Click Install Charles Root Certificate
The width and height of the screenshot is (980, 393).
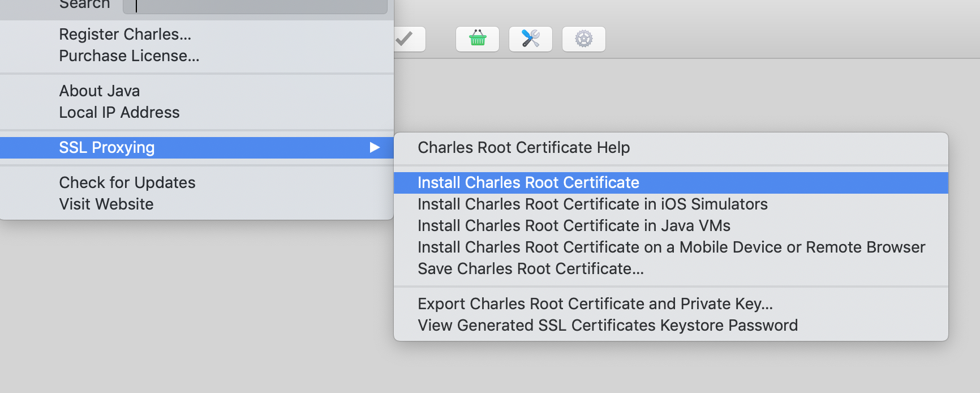click(671, 183)
